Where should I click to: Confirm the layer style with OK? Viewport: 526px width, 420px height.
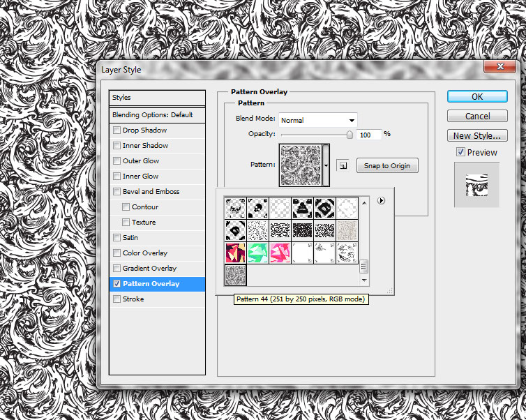point(477,96)
